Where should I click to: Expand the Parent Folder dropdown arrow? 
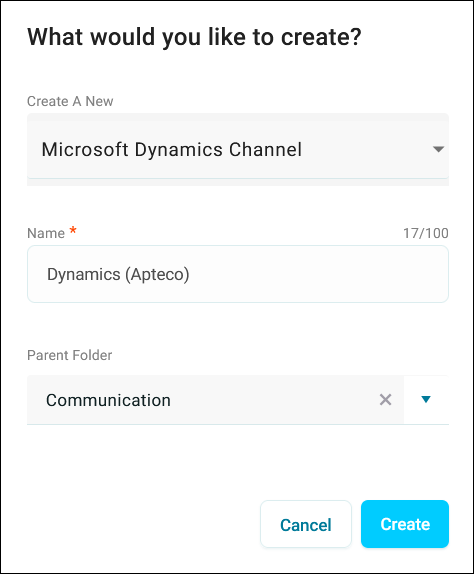(426, 399)
